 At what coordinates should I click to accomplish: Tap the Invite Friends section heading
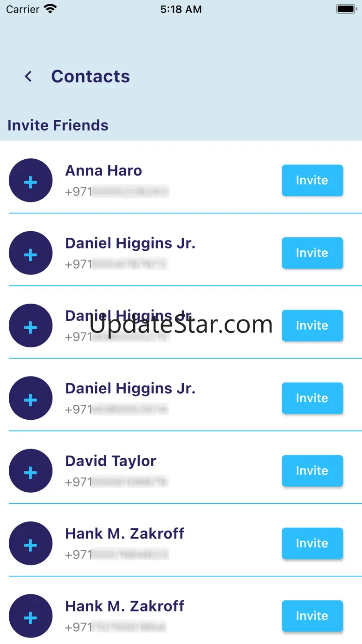point(58,125)
